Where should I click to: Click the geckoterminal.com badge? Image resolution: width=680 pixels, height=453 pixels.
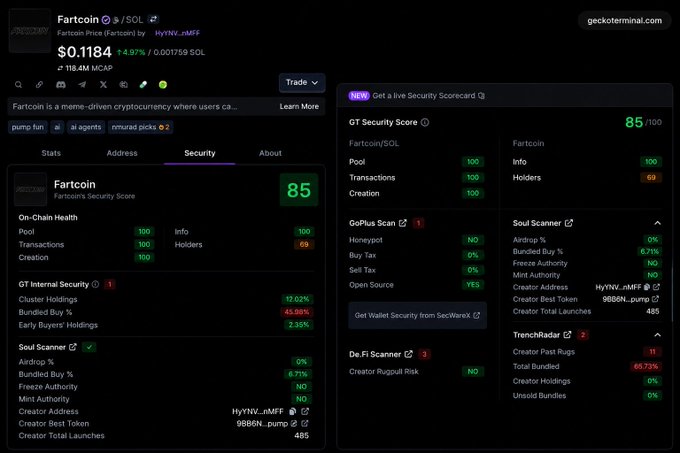point(624,20)
